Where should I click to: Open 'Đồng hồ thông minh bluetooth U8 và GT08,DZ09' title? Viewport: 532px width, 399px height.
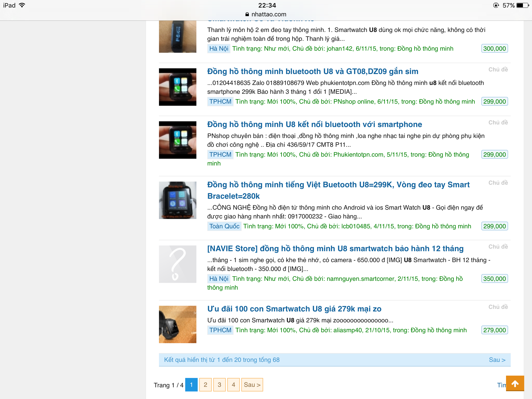(x=313, y=71)
